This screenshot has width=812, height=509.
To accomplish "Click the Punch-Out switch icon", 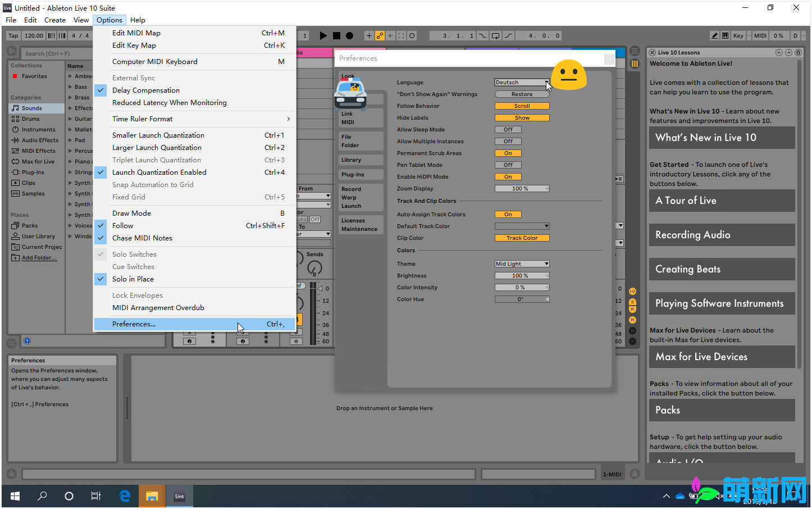I will pos(508,35).
